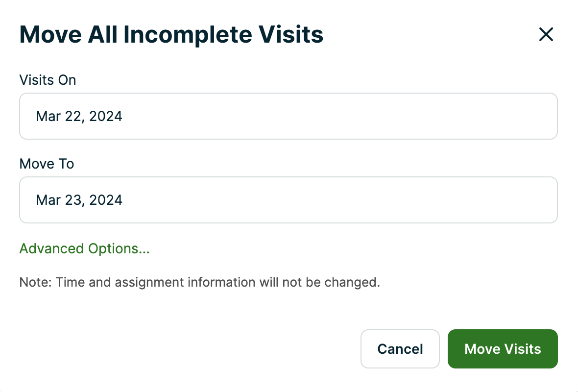The height and width of the screenshot is (392, 578).
Task: Show advanced options for moving visits
Action: pyautogui.click(x=84, y=248)
